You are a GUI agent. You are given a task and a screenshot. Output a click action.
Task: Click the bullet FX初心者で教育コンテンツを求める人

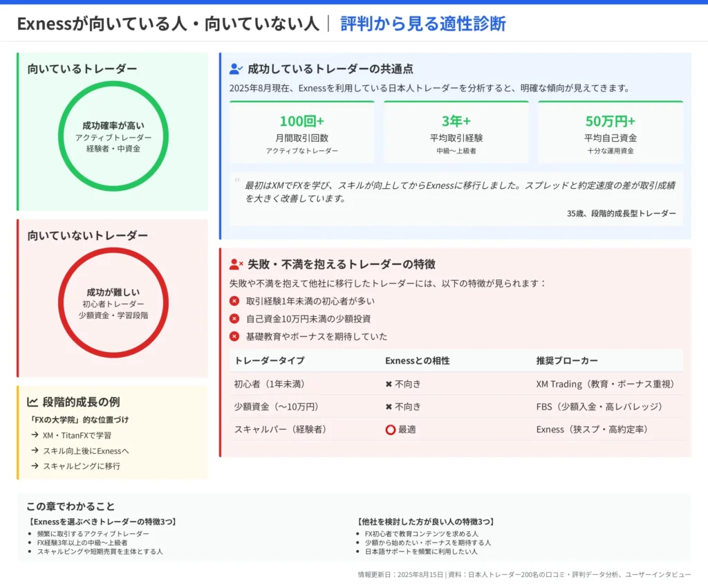pyautogui.click(x=422, y=533)
